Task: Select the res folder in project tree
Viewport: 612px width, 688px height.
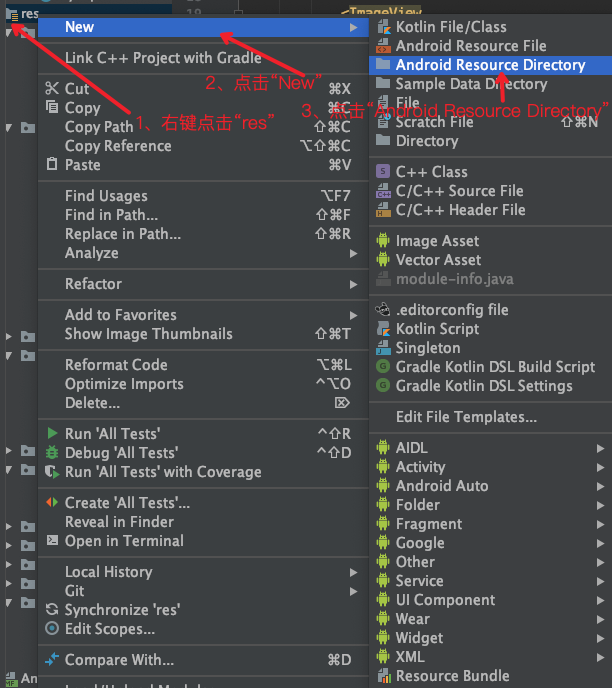Action: tap(22, 14)
